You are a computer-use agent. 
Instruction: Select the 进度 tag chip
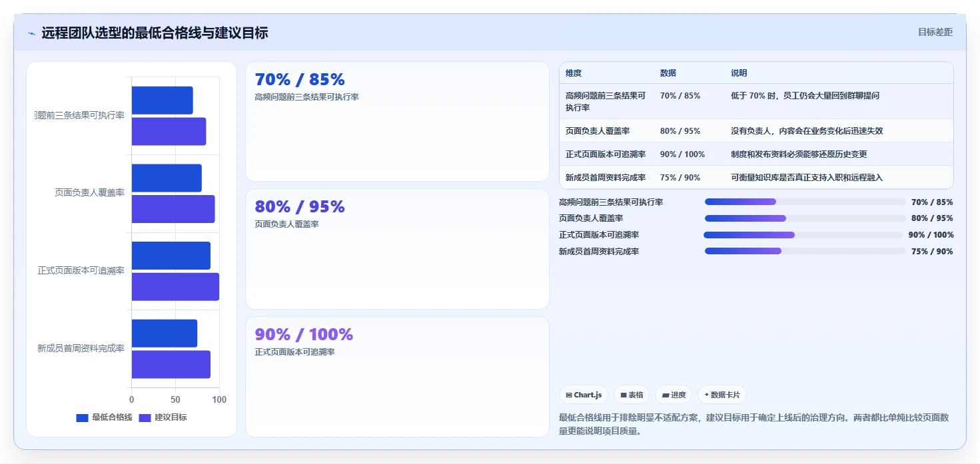tap(674, 395)
